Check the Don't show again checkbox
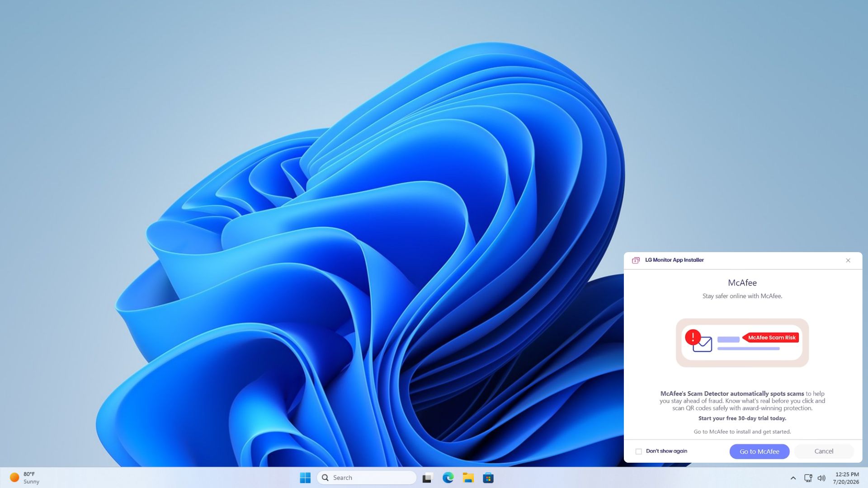 (638, 451)
